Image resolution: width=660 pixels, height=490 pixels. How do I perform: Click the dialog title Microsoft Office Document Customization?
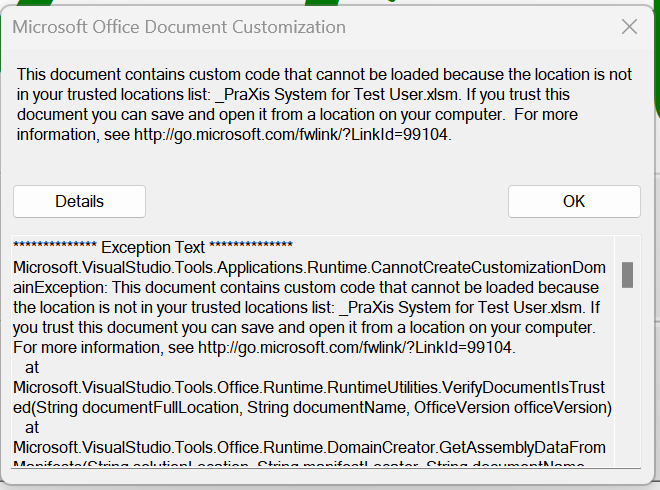(x=179, y=27)
